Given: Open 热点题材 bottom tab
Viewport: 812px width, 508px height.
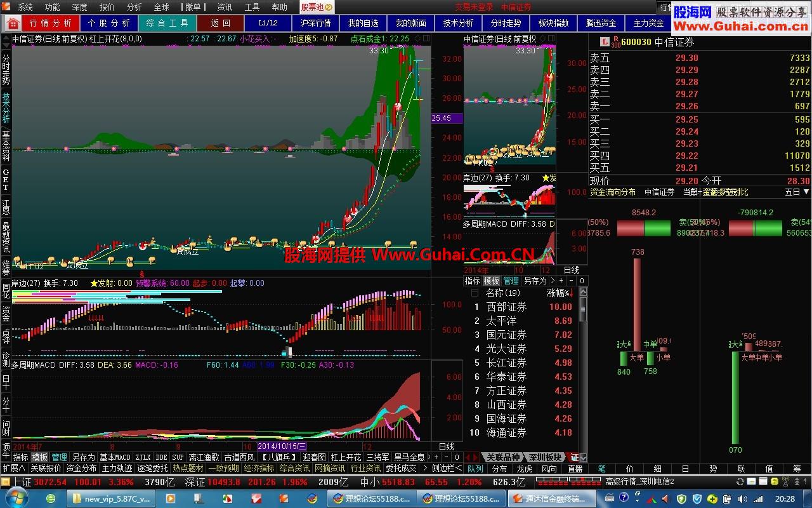Looking at the screenshot, I should click(188, 469).
